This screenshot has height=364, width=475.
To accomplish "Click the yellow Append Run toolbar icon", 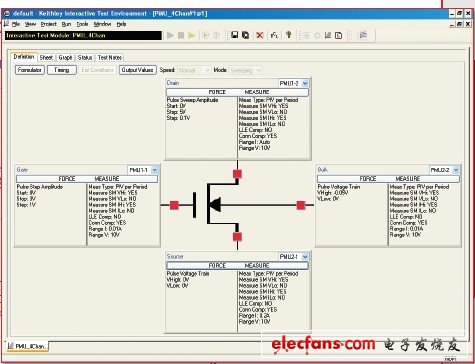I will (x=192, y=35).
